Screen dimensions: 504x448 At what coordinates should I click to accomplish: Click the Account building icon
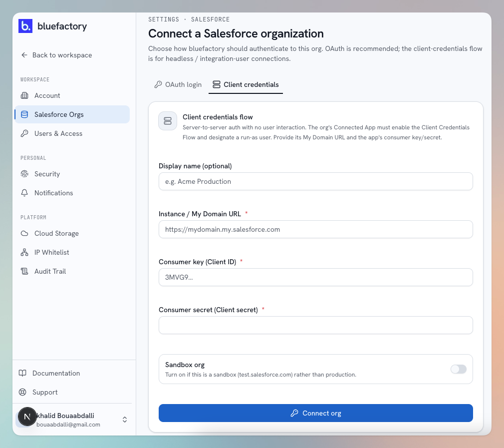tap(24, 95)
